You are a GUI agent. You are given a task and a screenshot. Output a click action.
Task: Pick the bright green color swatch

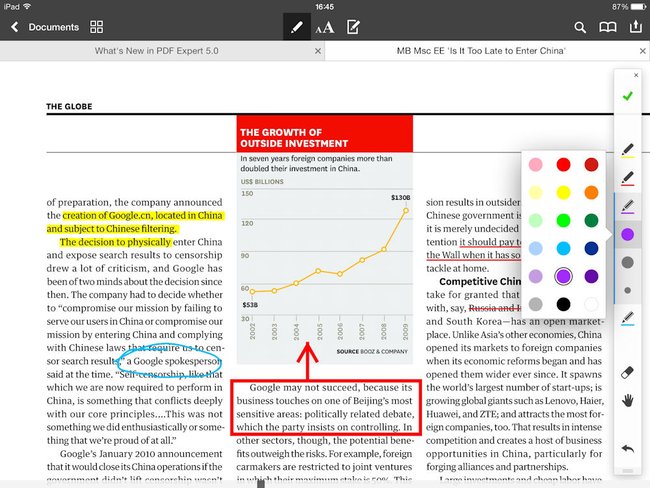[x=563, y=220]
